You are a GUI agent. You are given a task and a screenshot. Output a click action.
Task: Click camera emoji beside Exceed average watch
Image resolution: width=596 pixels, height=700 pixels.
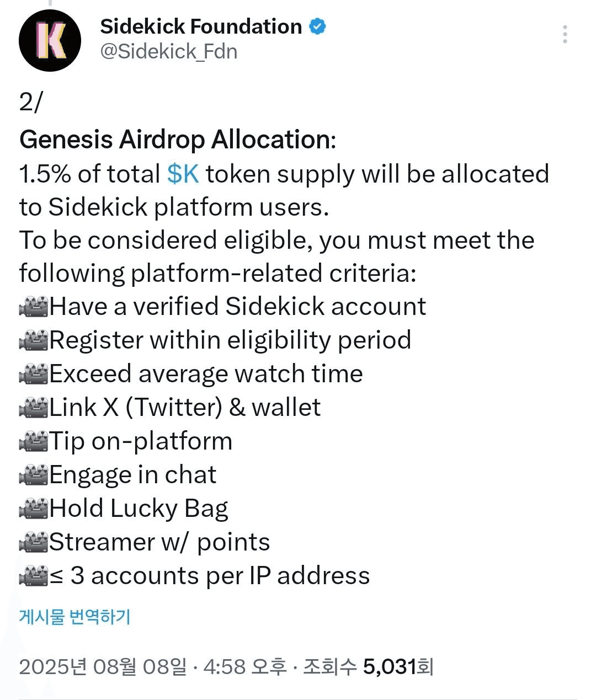tap(34, 374)
